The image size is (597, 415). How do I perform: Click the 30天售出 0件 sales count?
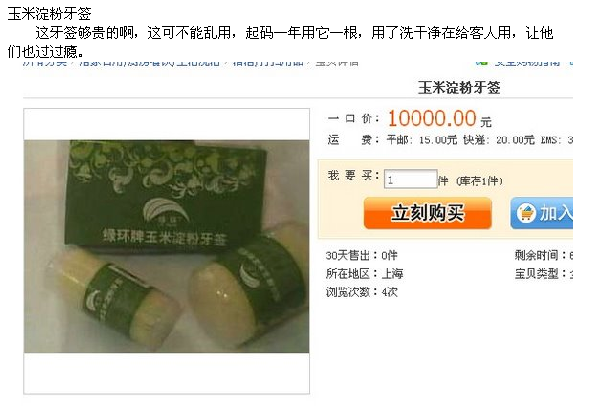pos(361,255)
